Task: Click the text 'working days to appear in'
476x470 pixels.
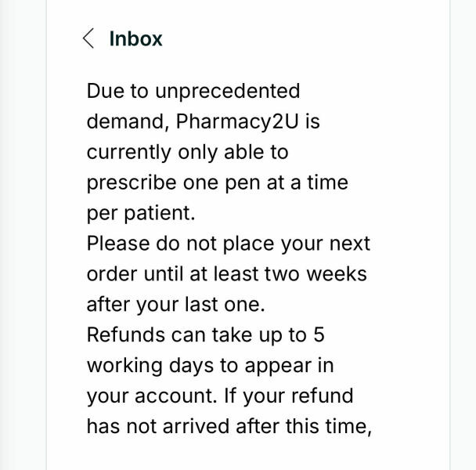Action: tap(210, 366)
